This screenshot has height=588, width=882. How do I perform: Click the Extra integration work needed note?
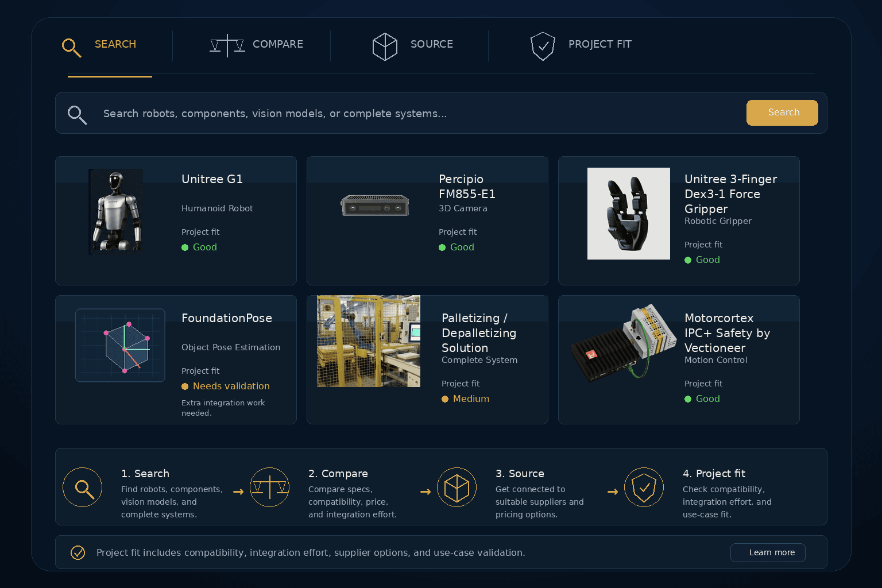pyautogui.click(x=223, y=408)
